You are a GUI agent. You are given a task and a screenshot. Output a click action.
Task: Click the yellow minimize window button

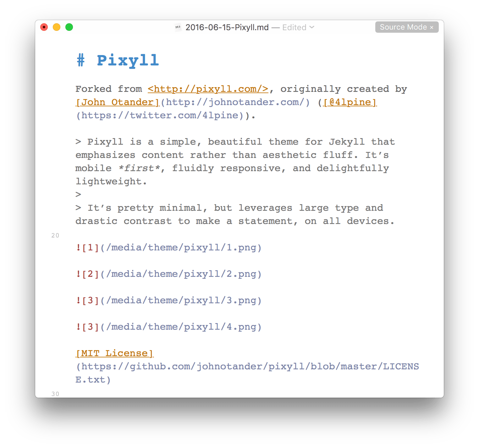pyautogui.click(x=57, y=27)
